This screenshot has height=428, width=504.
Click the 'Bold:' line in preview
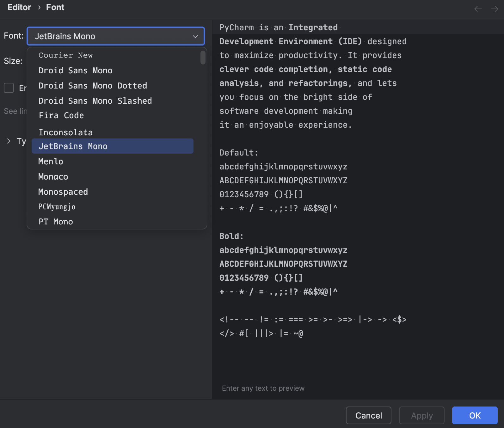click(231, 236)
